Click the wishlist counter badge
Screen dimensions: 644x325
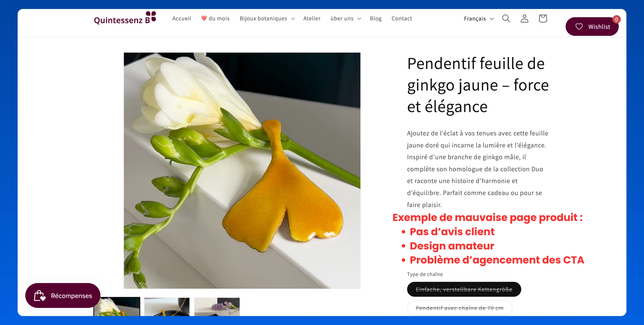coord(616,19)
